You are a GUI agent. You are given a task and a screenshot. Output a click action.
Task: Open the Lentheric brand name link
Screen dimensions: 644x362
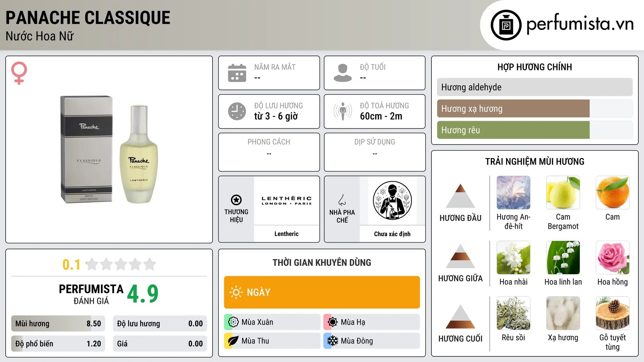(x=286, y=234)
